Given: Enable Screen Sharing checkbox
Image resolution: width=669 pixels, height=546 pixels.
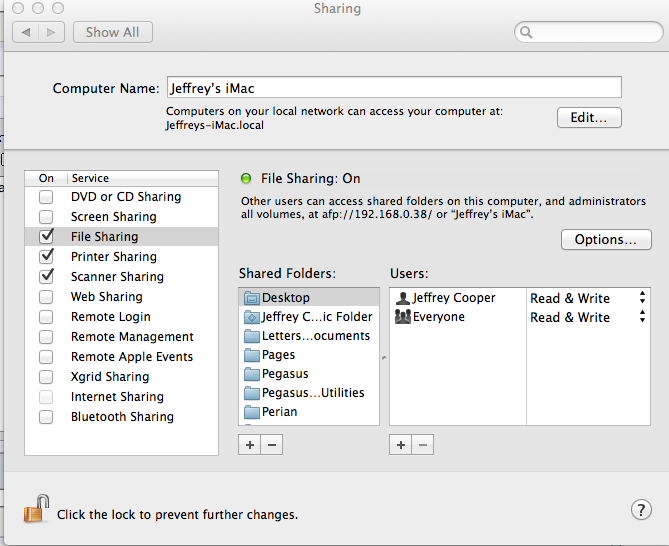Looking at the screenshot, I should (46, 217).
